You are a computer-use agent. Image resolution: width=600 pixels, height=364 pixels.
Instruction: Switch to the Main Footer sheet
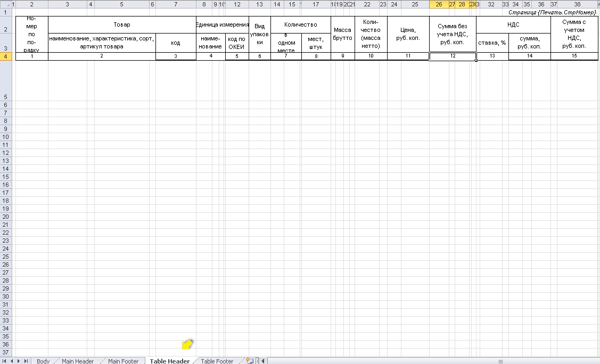pos(123,361)
